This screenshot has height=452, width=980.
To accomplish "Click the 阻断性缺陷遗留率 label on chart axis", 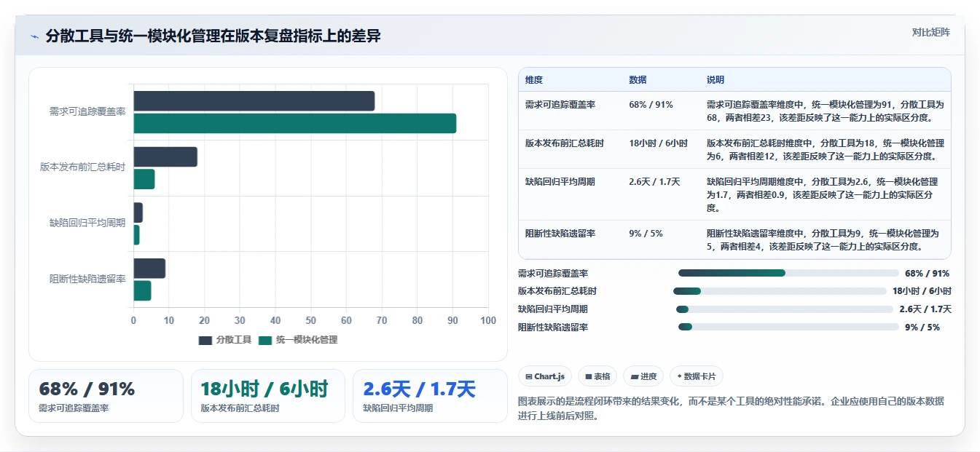I will click(x=87, y=279).
